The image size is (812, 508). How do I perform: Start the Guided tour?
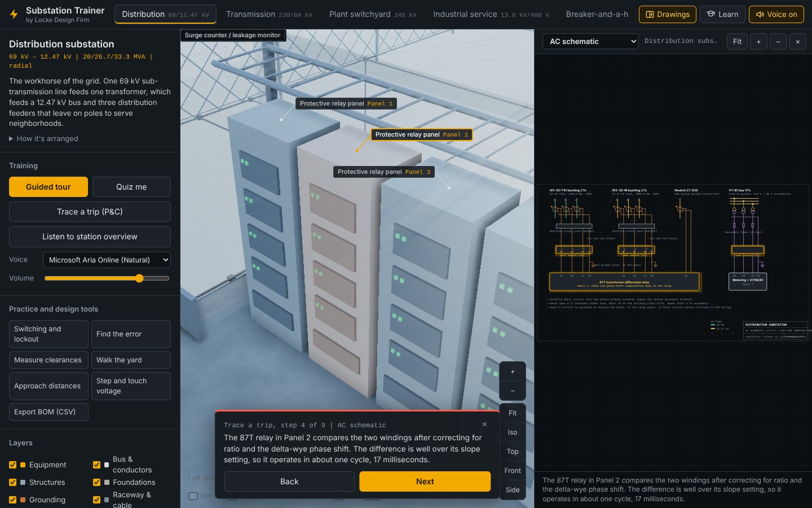pos(48,187)
